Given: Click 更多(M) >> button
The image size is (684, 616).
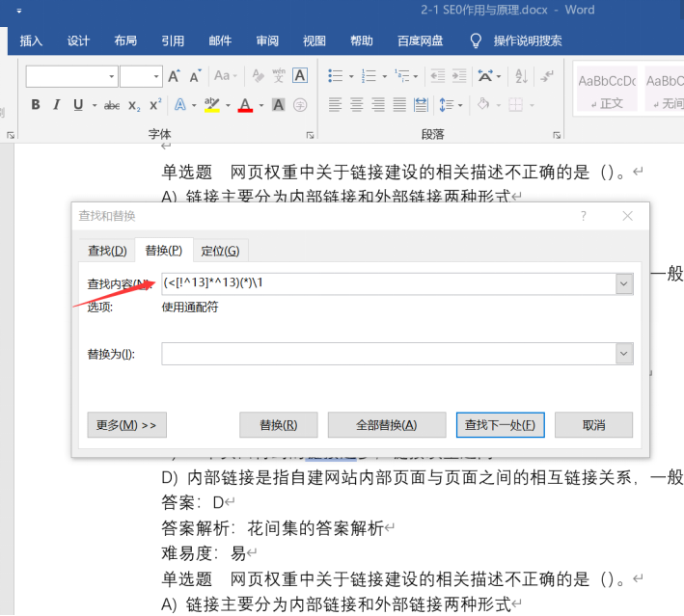Looking at the screenshot, I should [126, 424].
